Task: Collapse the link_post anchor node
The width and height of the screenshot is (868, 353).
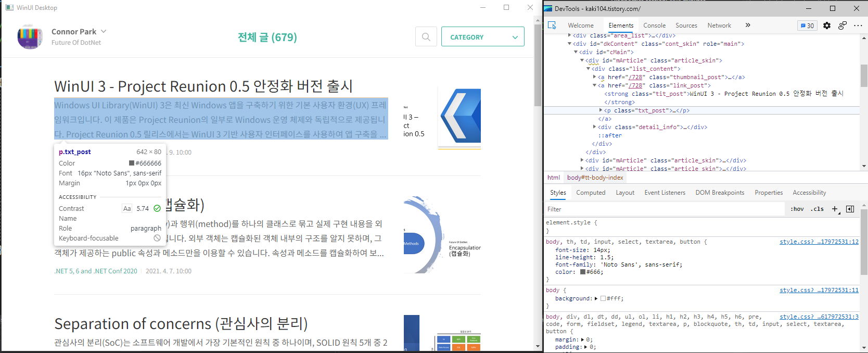Action: (x=594, y=85)
